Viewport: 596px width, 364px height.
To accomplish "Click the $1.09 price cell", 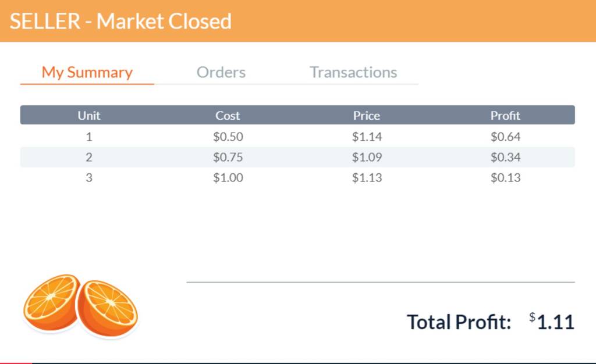I will point(367,157).
